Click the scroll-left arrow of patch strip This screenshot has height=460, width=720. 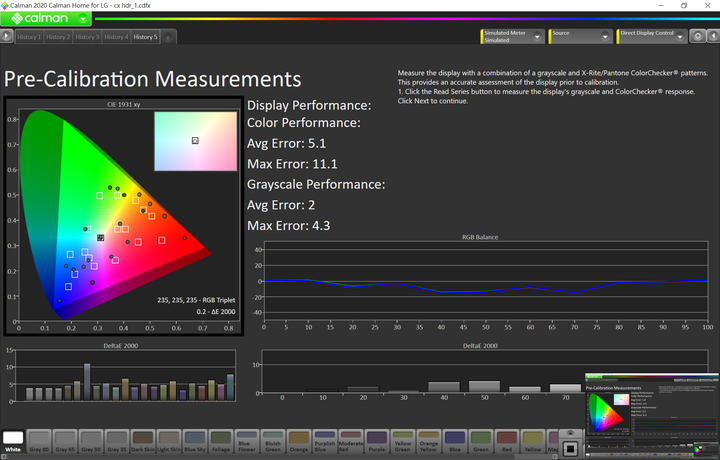coord(3,457)
